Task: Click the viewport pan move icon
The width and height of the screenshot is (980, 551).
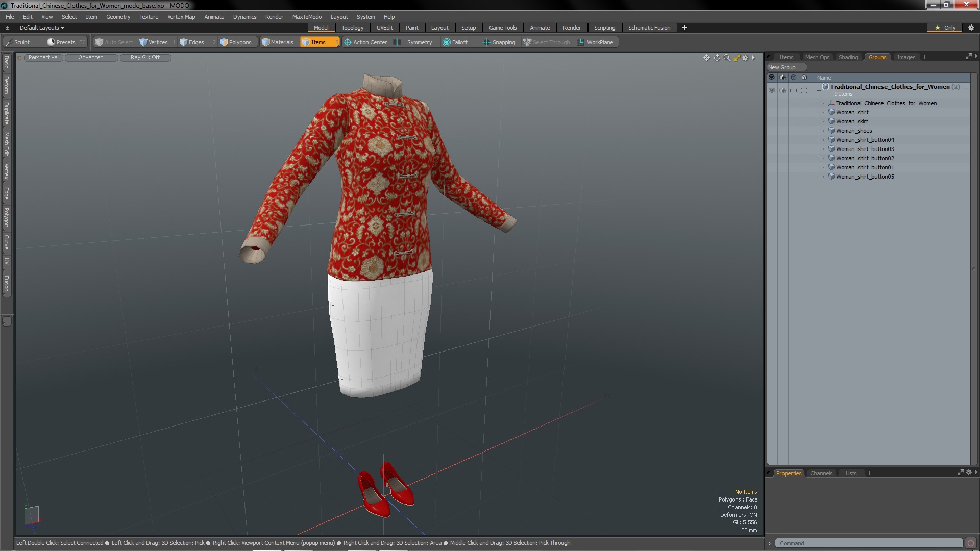Action: pyautogui.click(x=706, y=58)
